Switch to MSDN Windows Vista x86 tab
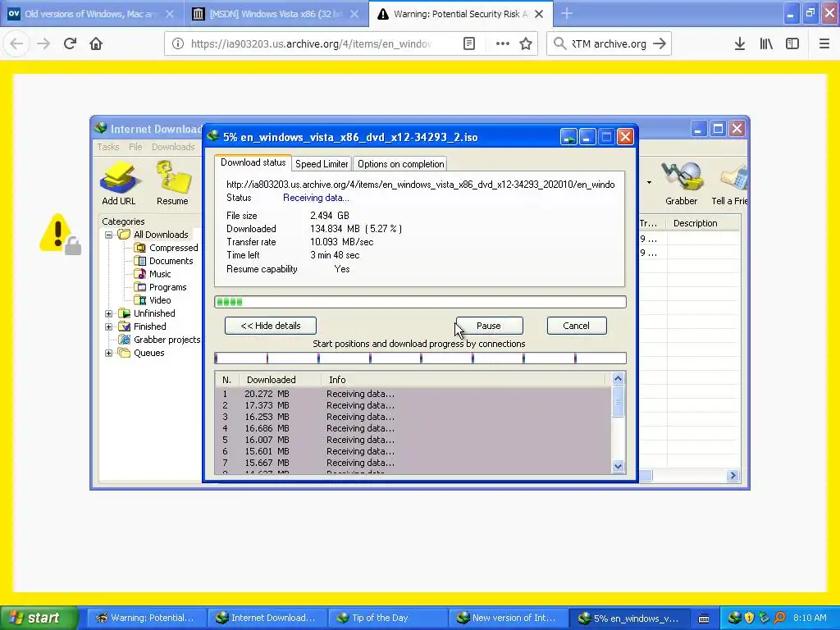 click(276, 14)
